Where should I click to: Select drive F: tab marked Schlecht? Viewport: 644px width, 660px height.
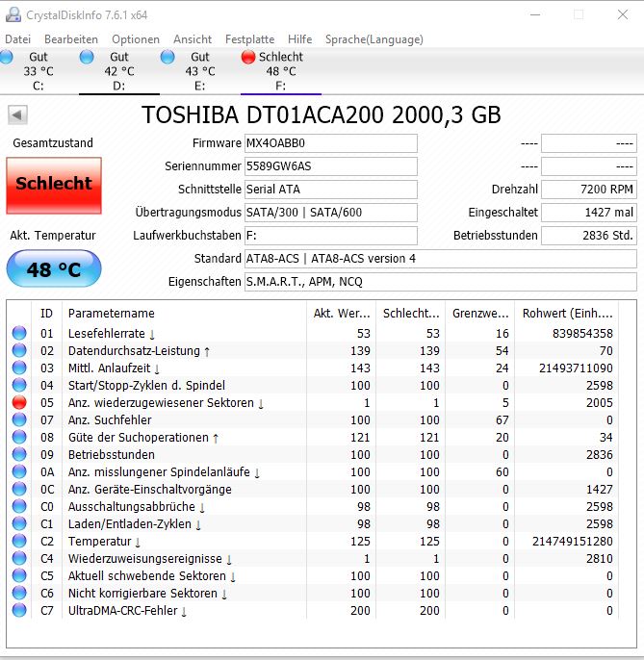tap(281, 71)
